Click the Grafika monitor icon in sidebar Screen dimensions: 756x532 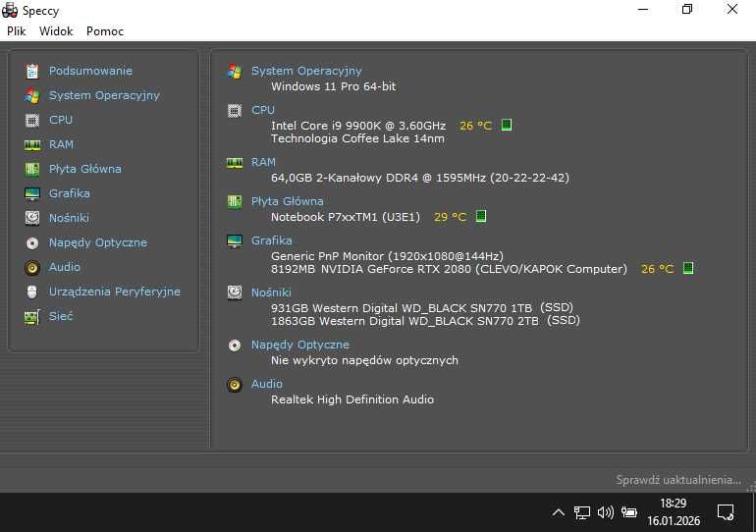[x=32, y=193]
